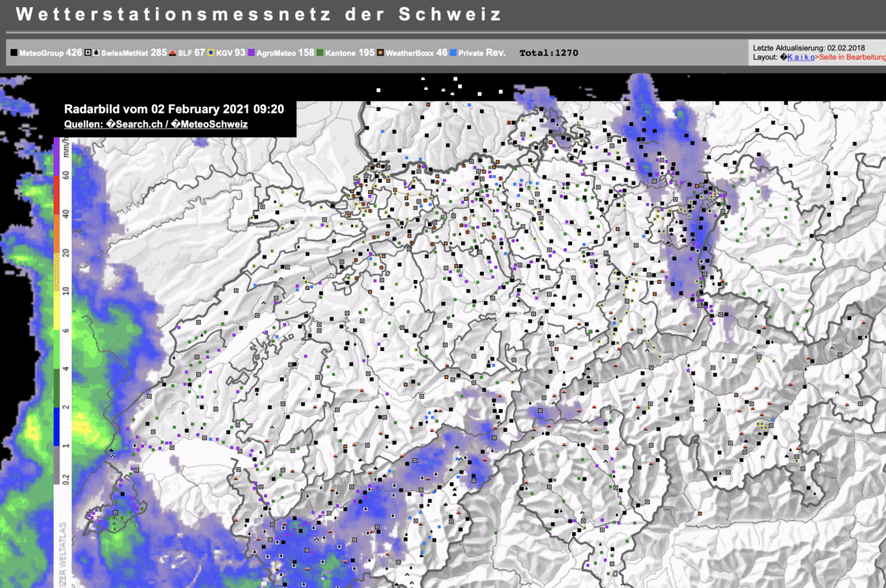Click the dark blue 1-2 mm/h scale segment
The height and width of the screenshot is (588, 886).
57,426
